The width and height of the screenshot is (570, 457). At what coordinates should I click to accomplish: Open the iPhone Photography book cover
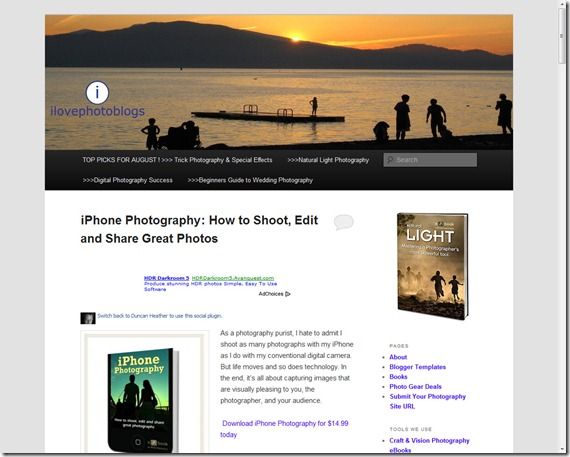click(144, 400)
